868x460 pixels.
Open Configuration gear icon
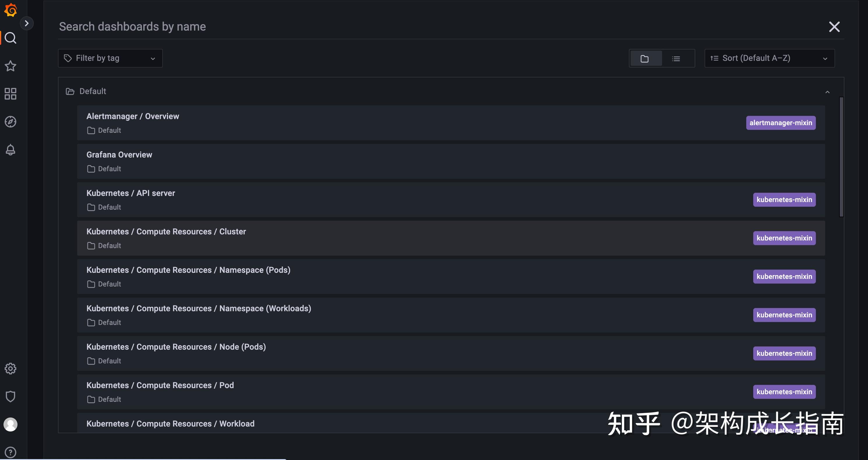pos(10,369)
